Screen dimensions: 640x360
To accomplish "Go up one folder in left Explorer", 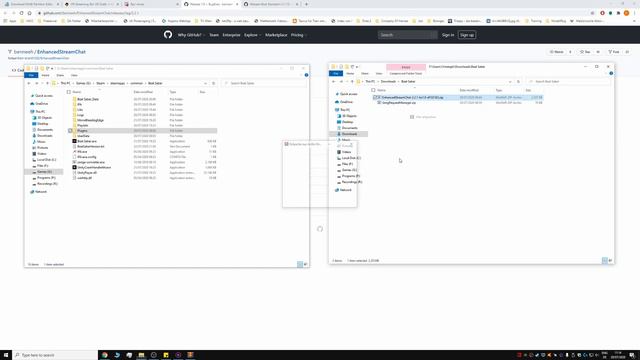I will pyautogui.click(x=47, y=83).
